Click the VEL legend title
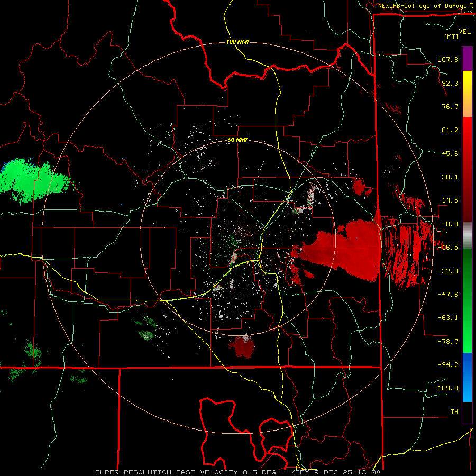Screen dimensions: 476x476 click(464, 32)
